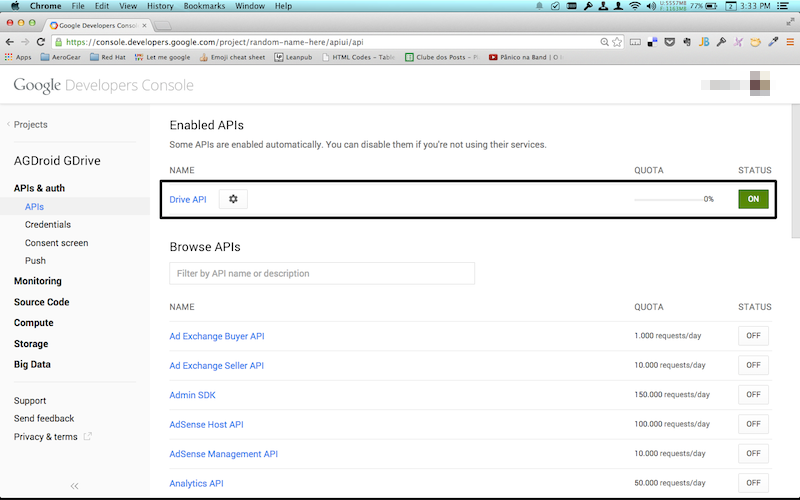Click user account avatar
The height and width of the screenshot is (500, 800).
pyautogui.click(x=759, y=84)
